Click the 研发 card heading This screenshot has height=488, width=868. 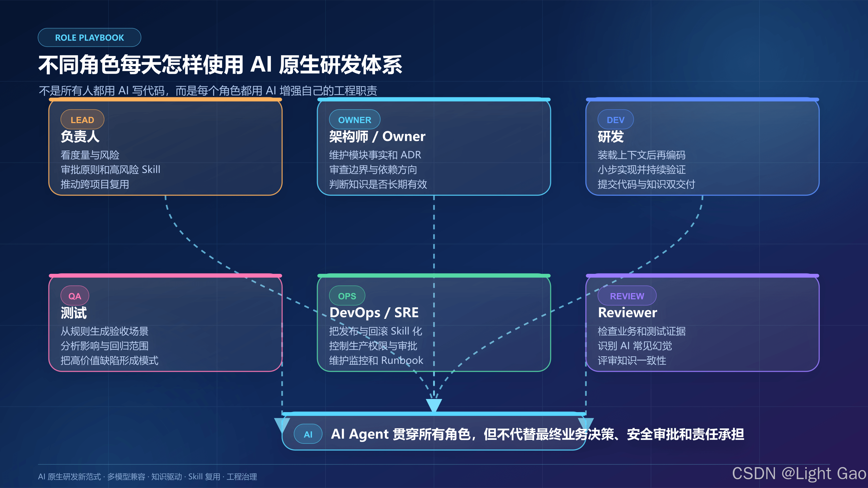point(610,136)
